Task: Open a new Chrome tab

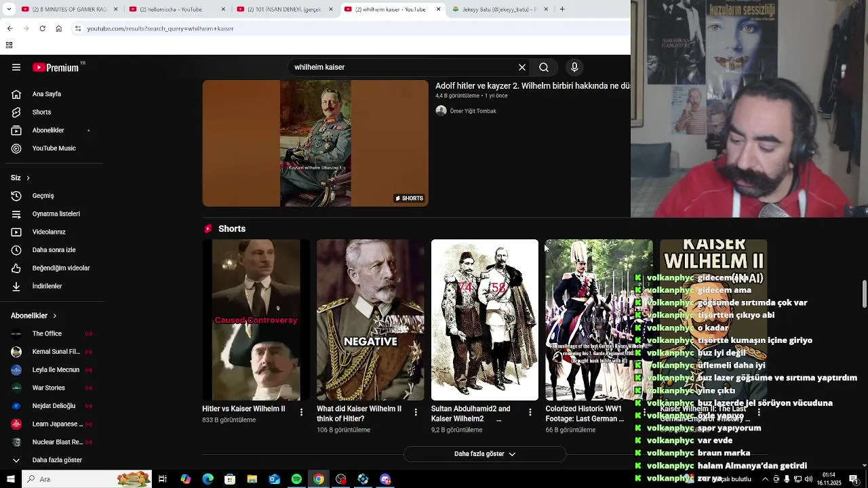Action: (562, 9)
